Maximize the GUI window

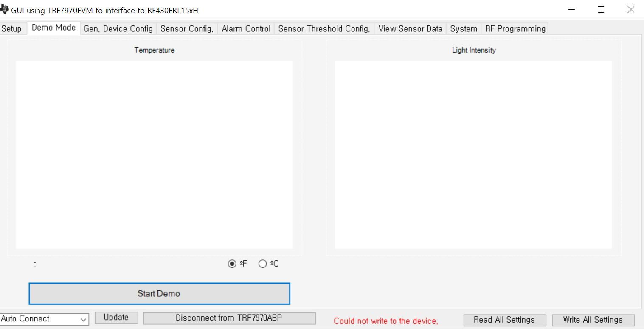pyautogui.click(x=601, y=10)
